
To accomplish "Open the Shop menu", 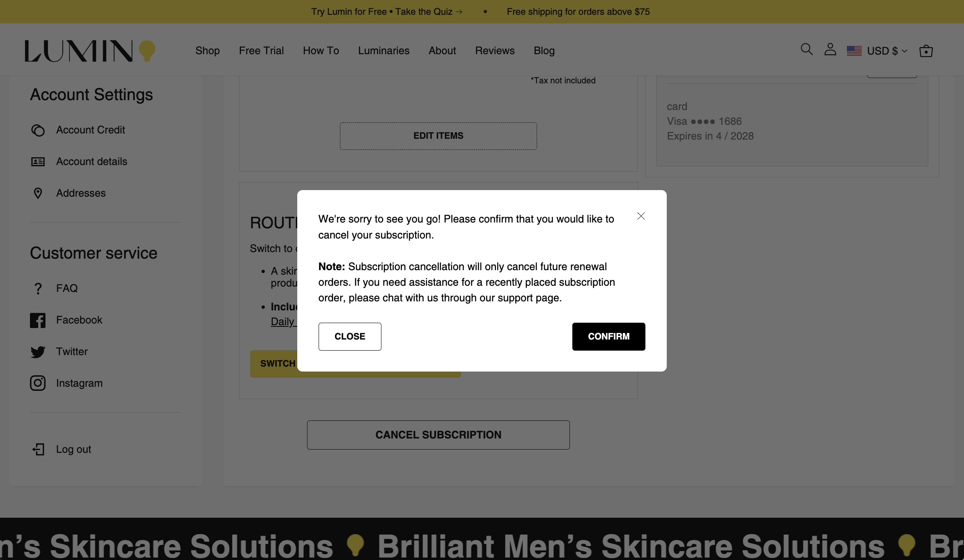I will click(207, 50).
